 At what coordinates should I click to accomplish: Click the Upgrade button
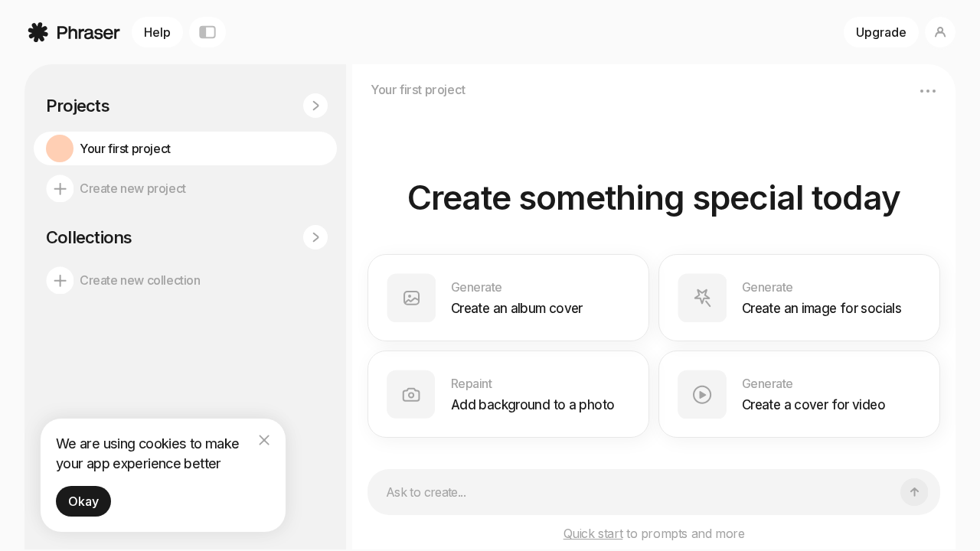coord(880,32)
